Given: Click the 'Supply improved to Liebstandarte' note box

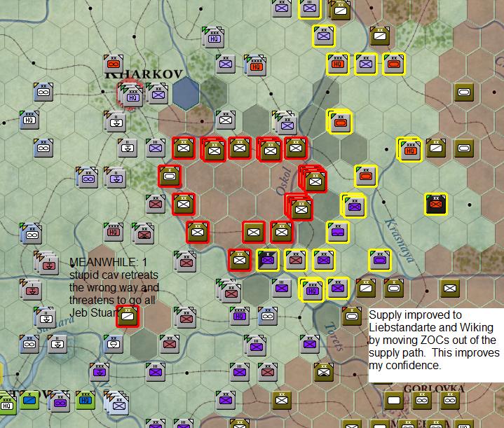Looking at the screenshot, I should 436,345.
